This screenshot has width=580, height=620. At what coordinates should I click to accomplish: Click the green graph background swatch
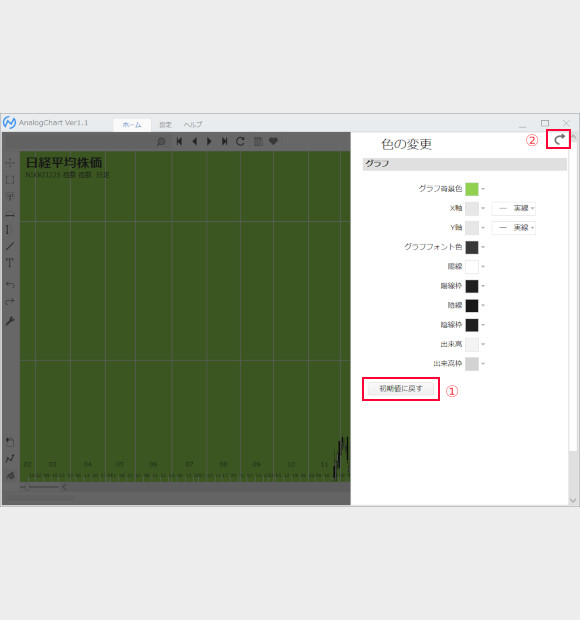pos(472,189)
